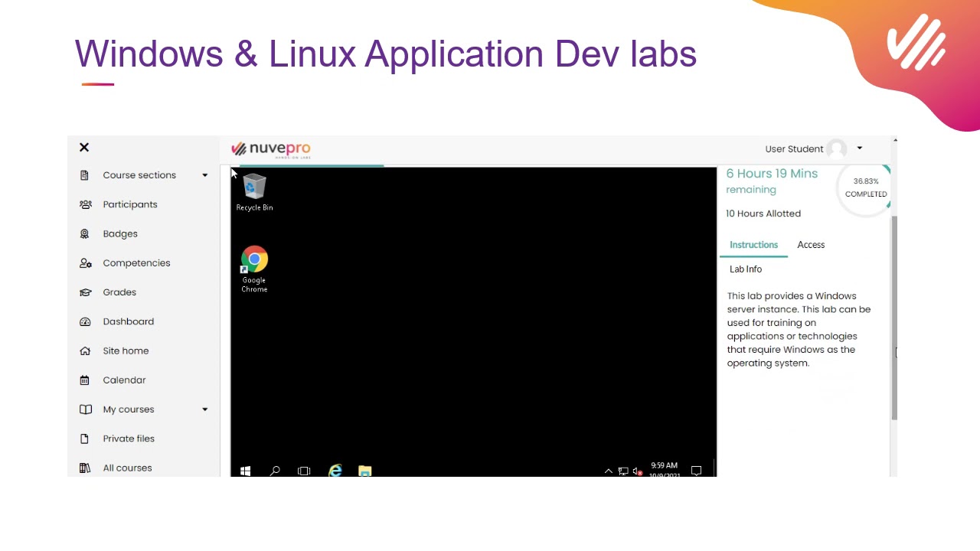Click the Grades graduation cap icon

(85, 292)
